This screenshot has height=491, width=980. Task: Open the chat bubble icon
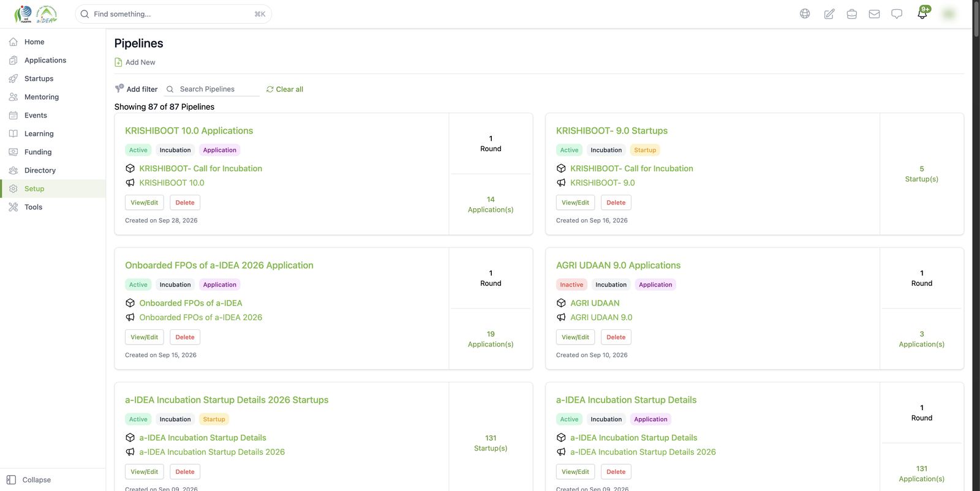click(897, 13)
